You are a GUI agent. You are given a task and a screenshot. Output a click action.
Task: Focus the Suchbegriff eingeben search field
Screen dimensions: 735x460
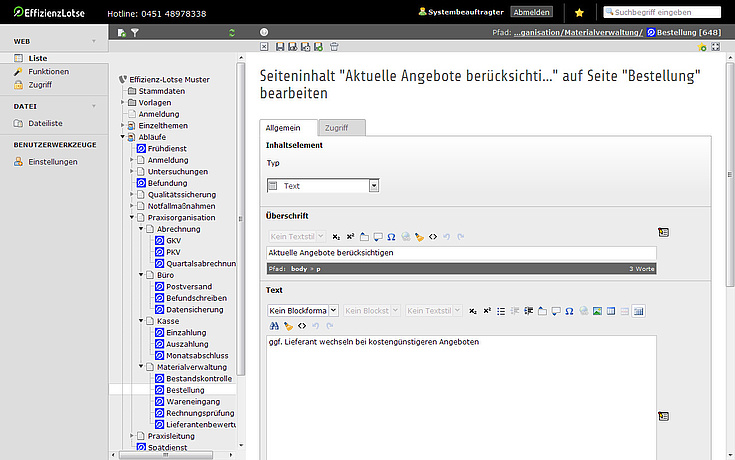(662, 12)
